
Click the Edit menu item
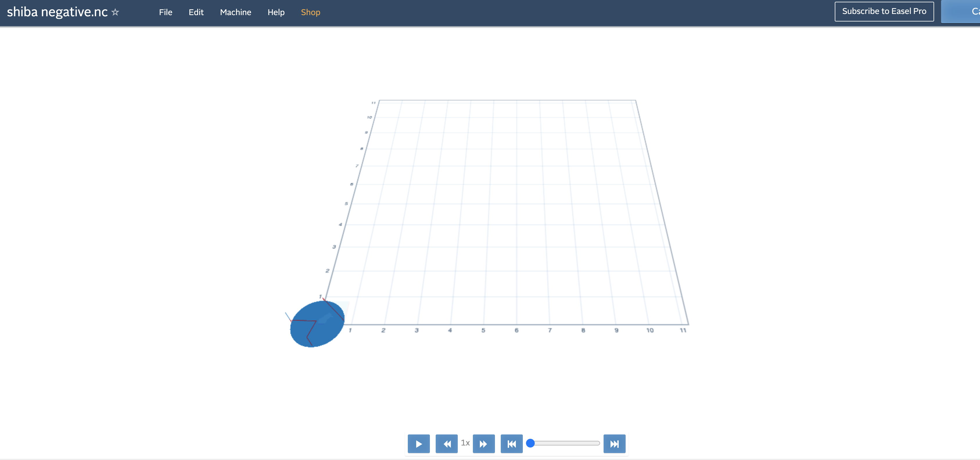pos(196,11)
